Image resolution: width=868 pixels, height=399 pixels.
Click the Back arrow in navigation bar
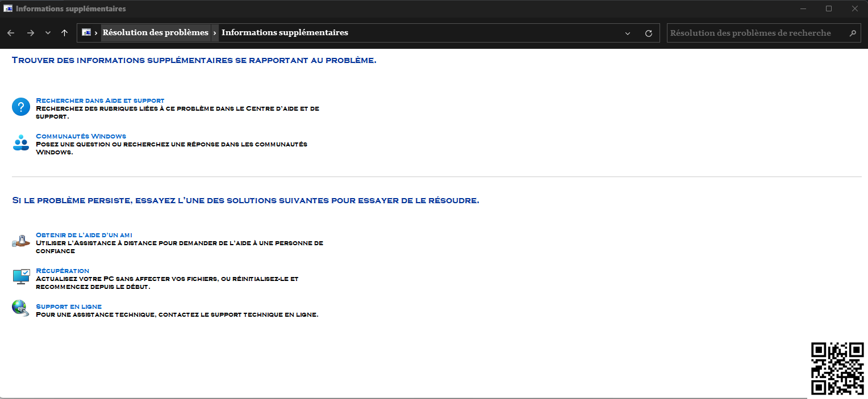[x=11, y=33]
